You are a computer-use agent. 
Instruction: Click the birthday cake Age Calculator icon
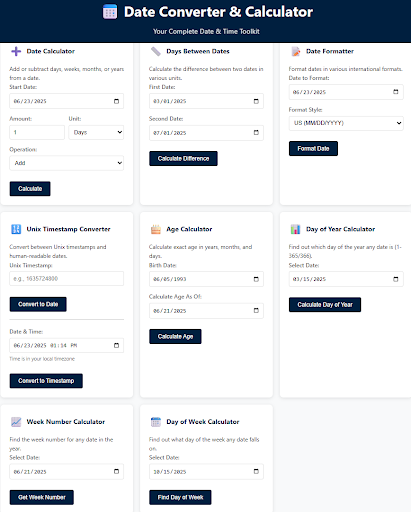156,229
